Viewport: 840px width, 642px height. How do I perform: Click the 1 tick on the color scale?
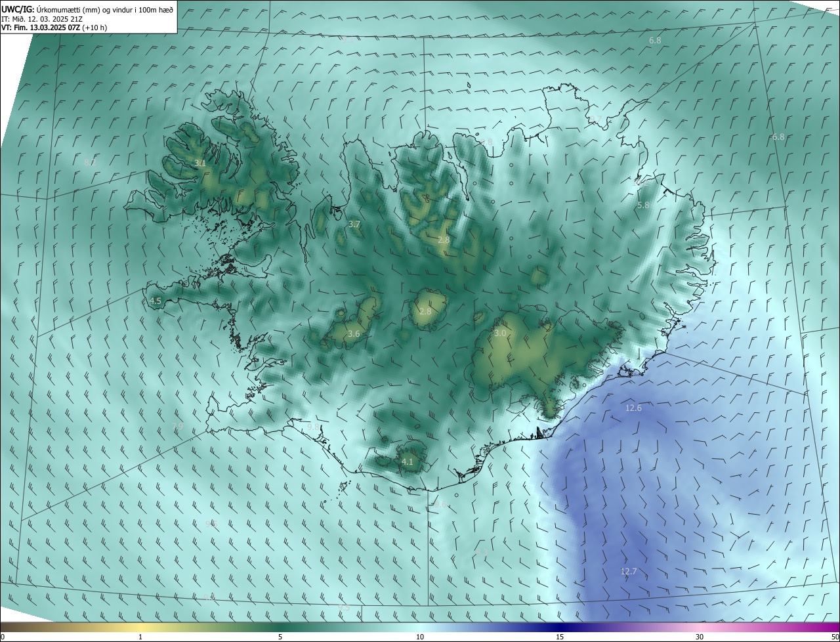pos(140,637)
